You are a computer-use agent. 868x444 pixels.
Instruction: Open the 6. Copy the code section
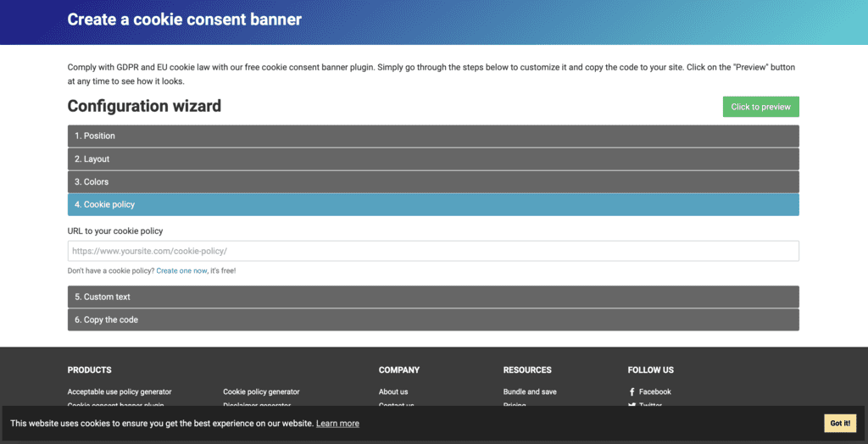(432, 320)
